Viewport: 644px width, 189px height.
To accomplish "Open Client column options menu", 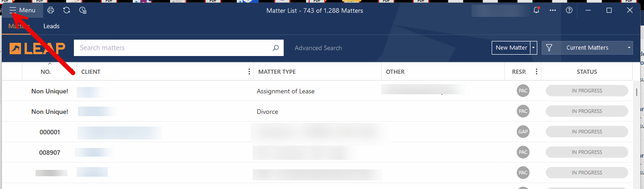I will (249, 72).
